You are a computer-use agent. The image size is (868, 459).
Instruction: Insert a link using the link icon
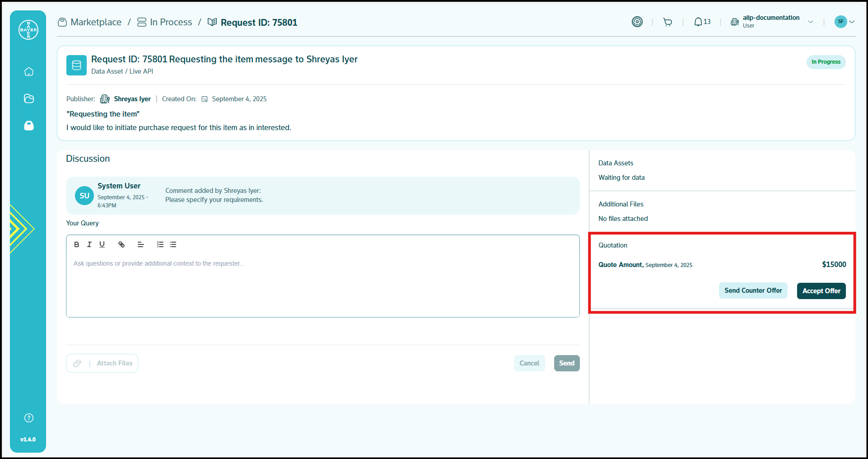121,244
